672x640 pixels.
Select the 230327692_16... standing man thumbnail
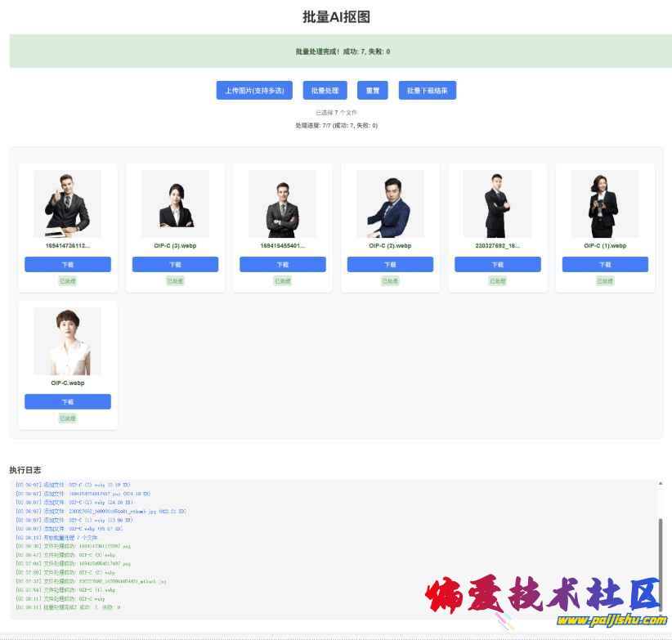498,204
